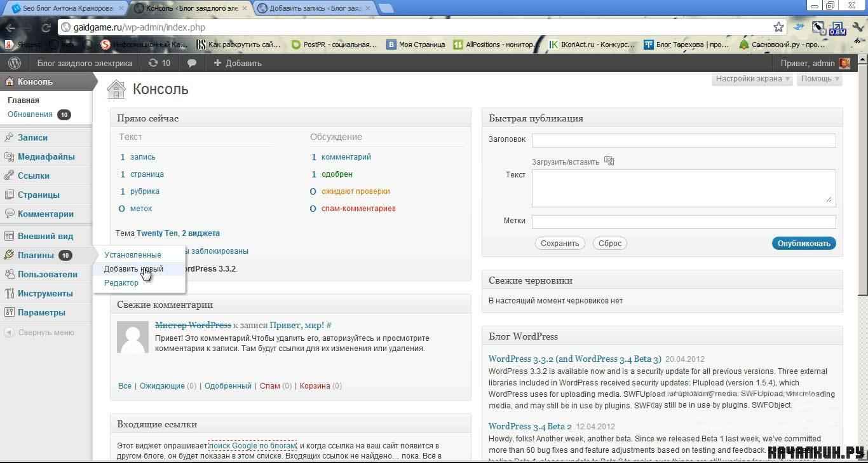This screenshot has height=463, width=868.
Task: Open the WordPress 3.4 Beta 2 news link
Action: [x=530, y=426]
